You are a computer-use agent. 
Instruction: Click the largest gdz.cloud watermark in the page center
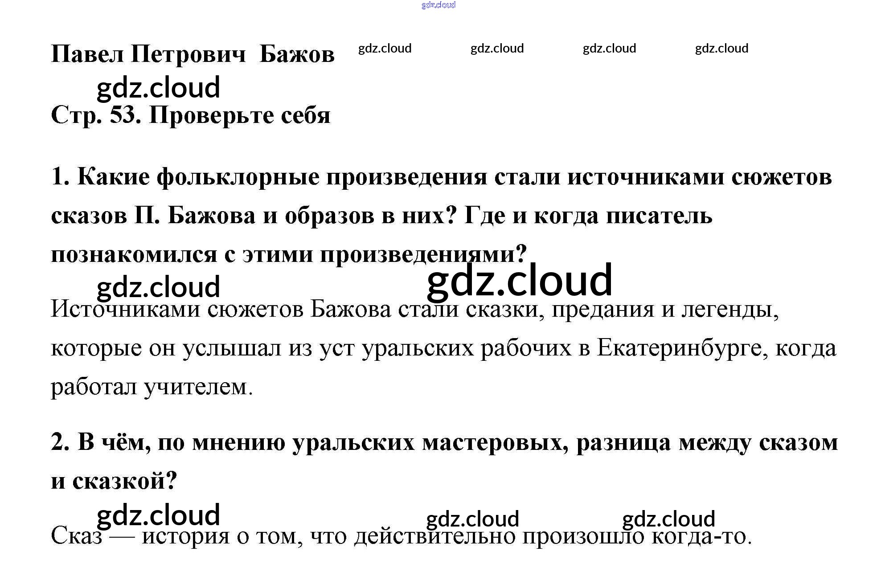[519, 280]
